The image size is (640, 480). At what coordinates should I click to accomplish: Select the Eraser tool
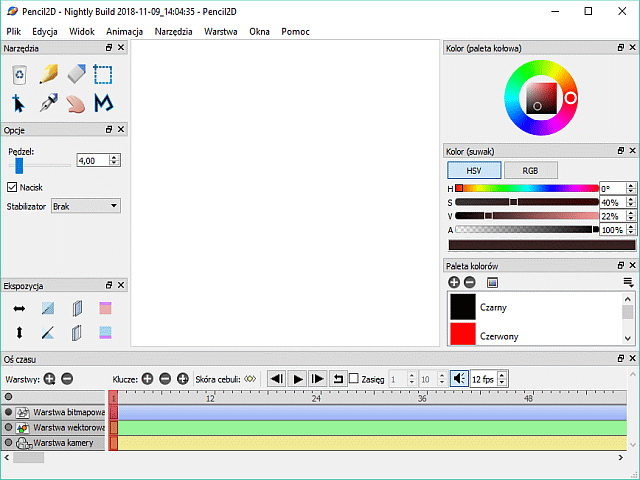76,74
